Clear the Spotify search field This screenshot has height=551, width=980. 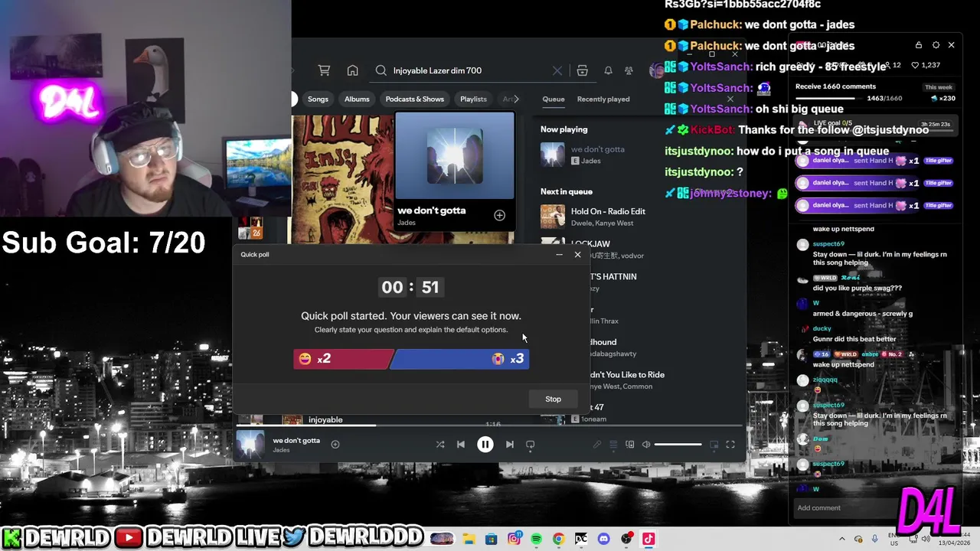click(x=557, y=70)
